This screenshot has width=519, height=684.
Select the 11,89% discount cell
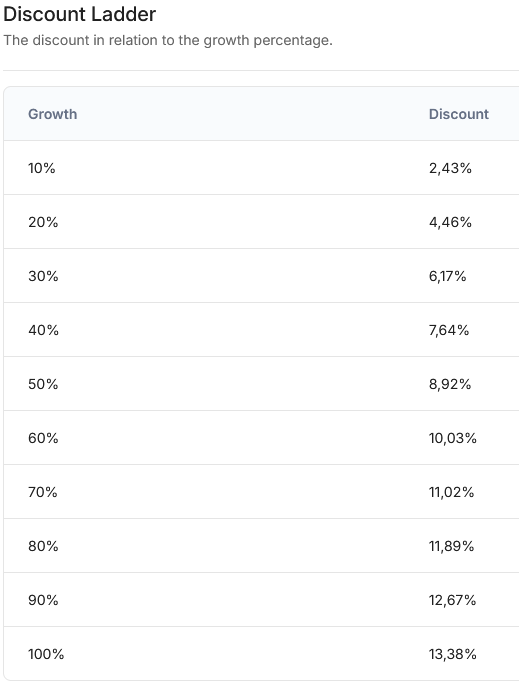(x=451, y=546)
